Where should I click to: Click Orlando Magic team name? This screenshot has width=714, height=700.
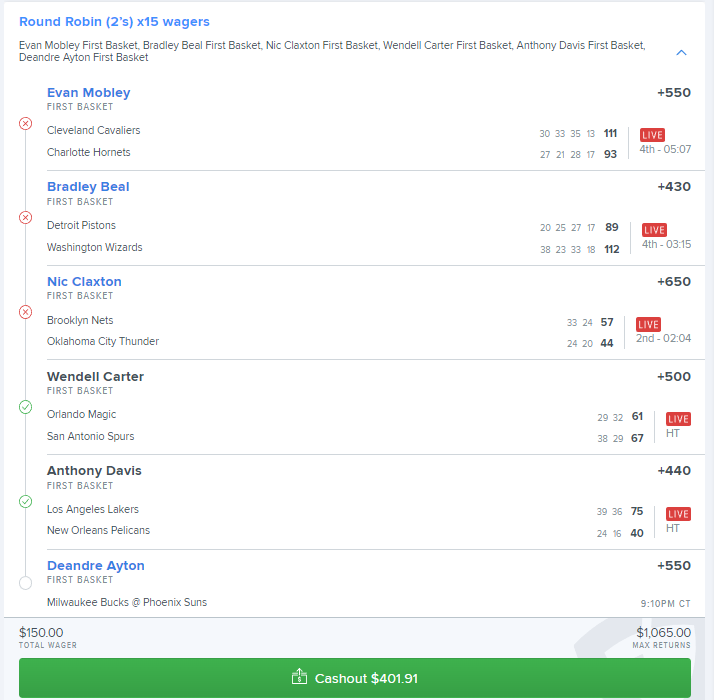pyautogui.click(x=82, y=414)
